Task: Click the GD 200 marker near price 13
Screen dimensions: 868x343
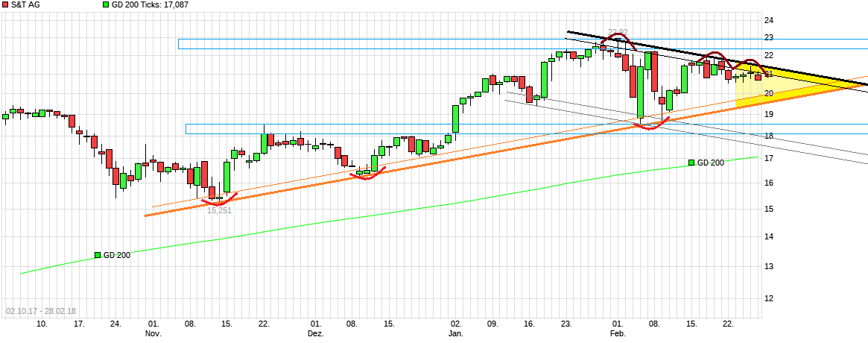Action: coord(98,255)
